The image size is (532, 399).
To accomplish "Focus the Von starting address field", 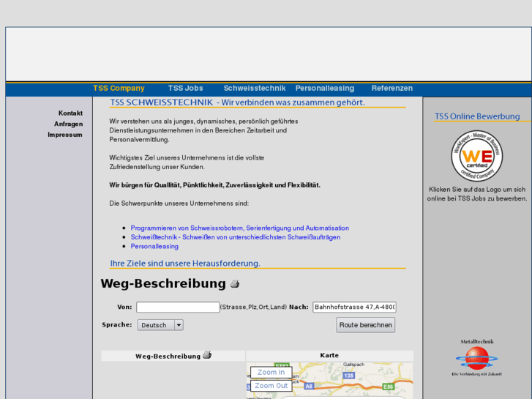I will 178,307.
